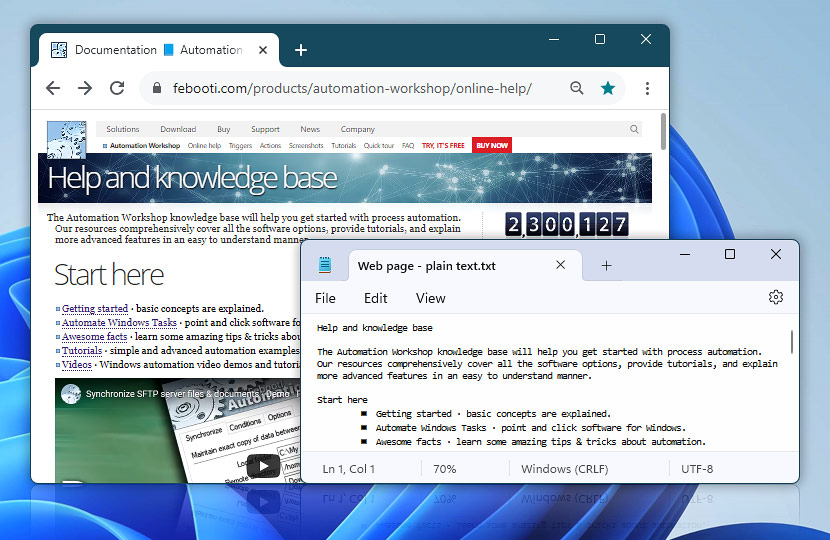Click the red BUY NOW button
The height and width of the screenshot is (540, 830).
491,145
